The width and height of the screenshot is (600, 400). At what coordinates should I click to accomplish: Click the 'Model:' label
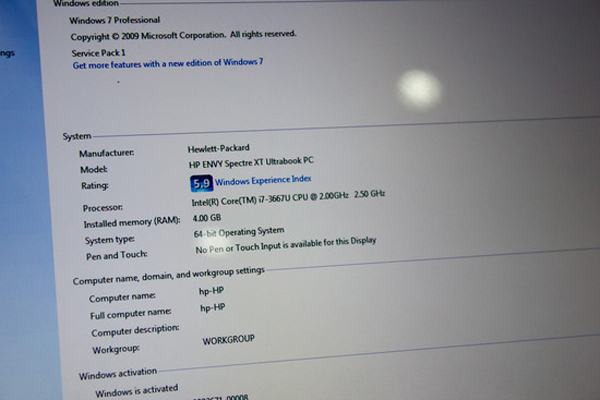coord(94,170)
